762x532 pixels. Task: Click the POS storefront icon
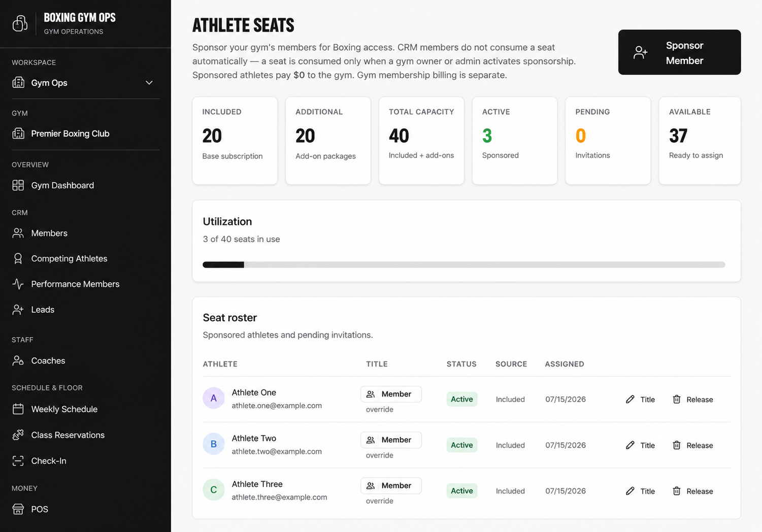click(18, 509)
